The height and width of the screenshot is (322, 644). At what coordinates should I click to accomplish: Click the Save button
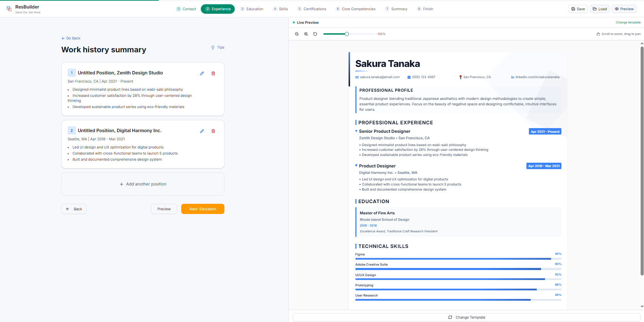click(x=578, y=9)
